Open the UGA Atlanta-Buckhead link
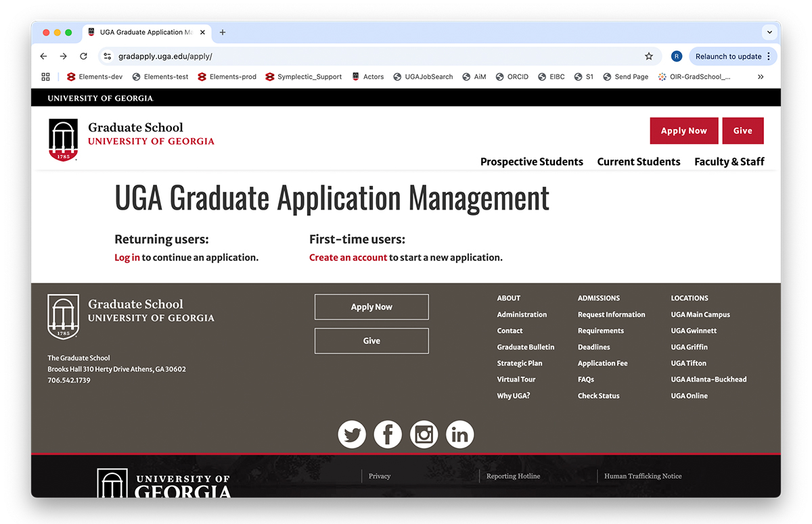This screenshot has height=524, width=812. pyautogui.click(x=708, y=379)
